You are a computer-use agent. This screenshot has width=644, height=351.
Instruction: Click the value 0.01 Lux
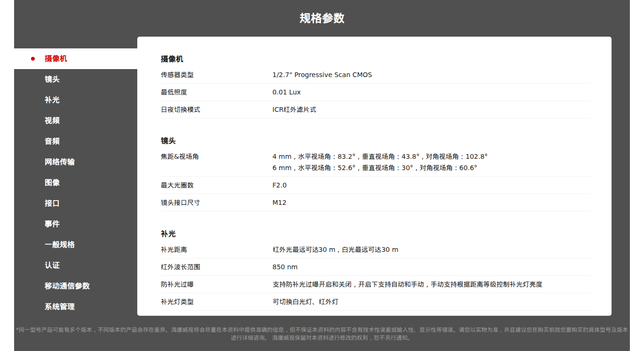(x=287, y=92)
